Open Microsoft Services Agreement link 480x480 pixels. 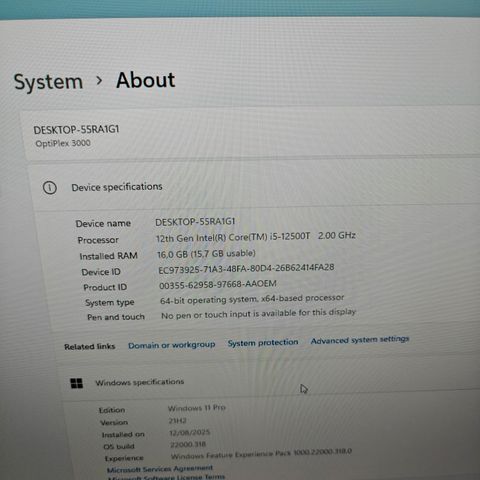160,469
